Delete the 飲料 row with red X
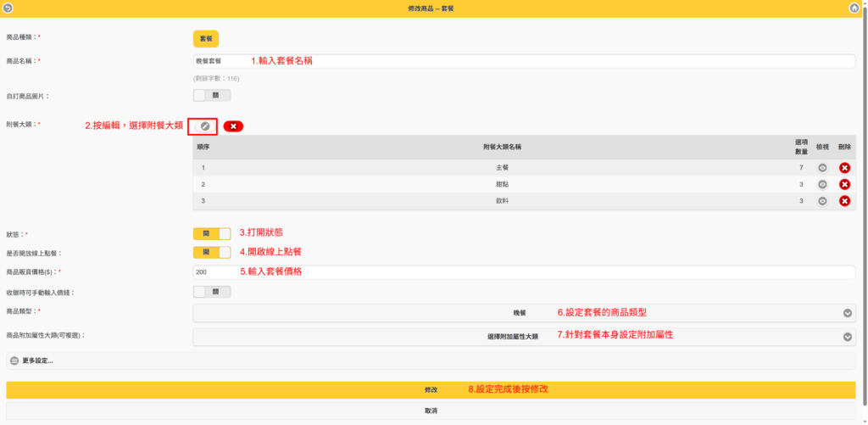The image size is (868, 425). click(844, 201)
